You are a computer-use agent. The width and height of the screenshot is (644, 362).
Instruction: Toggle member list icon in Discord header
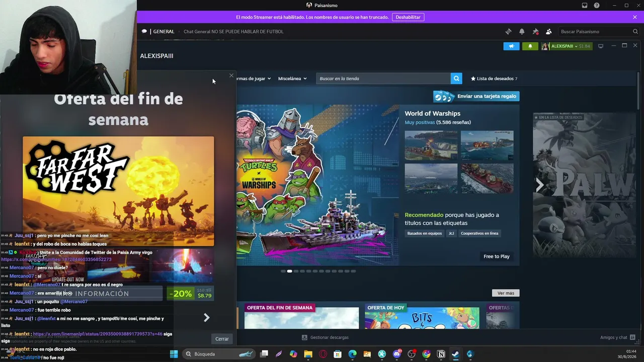pyautogui.click(x=548, y=31)
